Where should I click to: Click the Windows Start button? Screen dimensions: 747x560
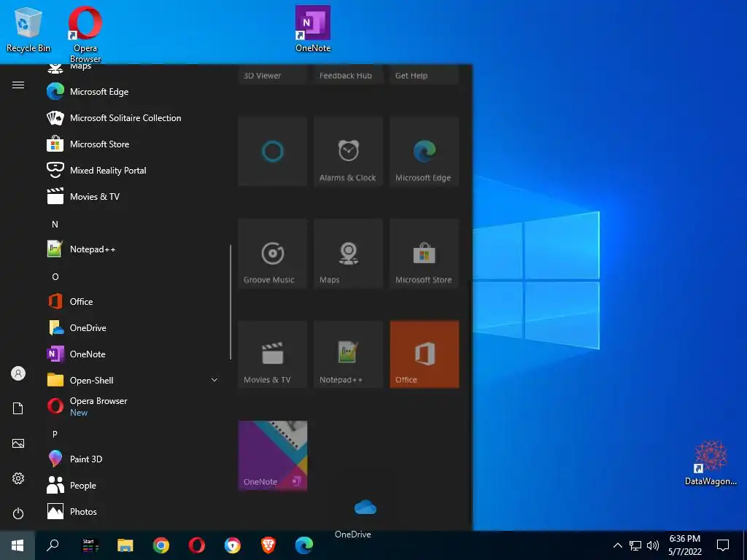[x=18, y=545]
